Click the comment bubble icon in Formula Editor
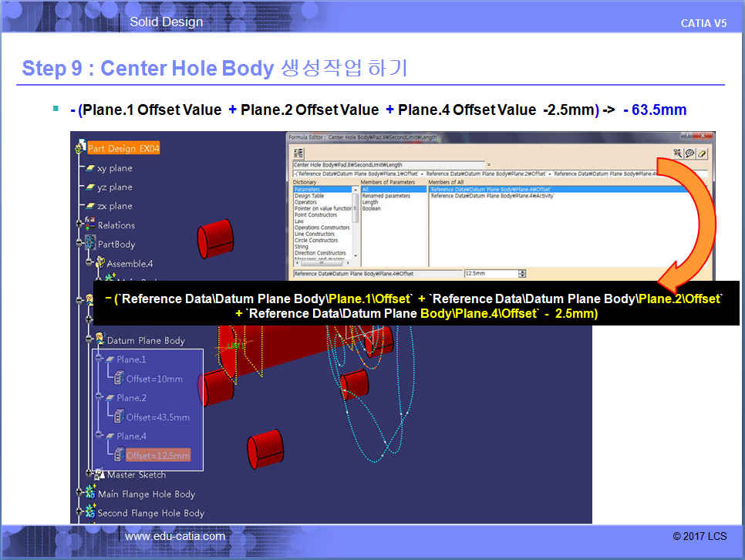This screenshot has width=745, height=560. pyautogui.click(x=689, y=153)
